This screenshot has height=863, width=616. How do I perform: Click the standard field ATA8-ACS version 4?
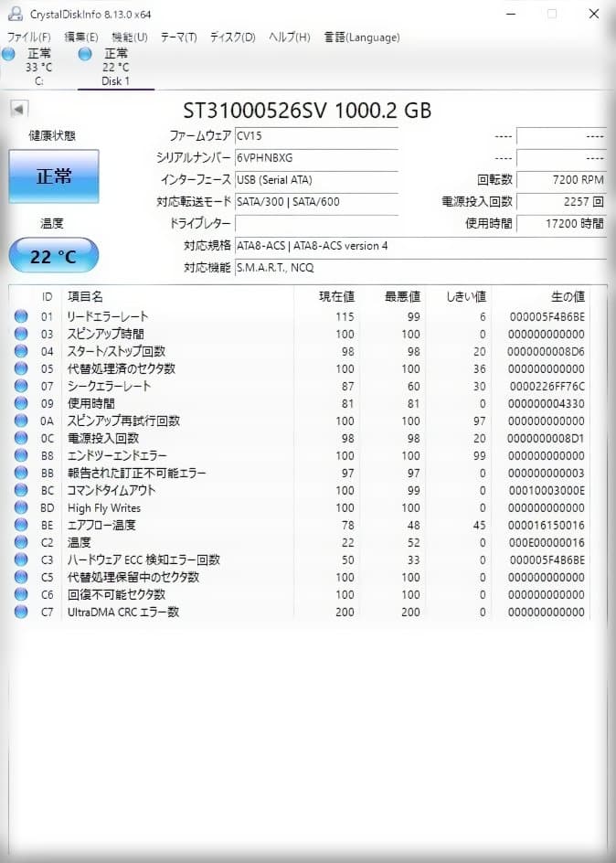click(420, 246)
